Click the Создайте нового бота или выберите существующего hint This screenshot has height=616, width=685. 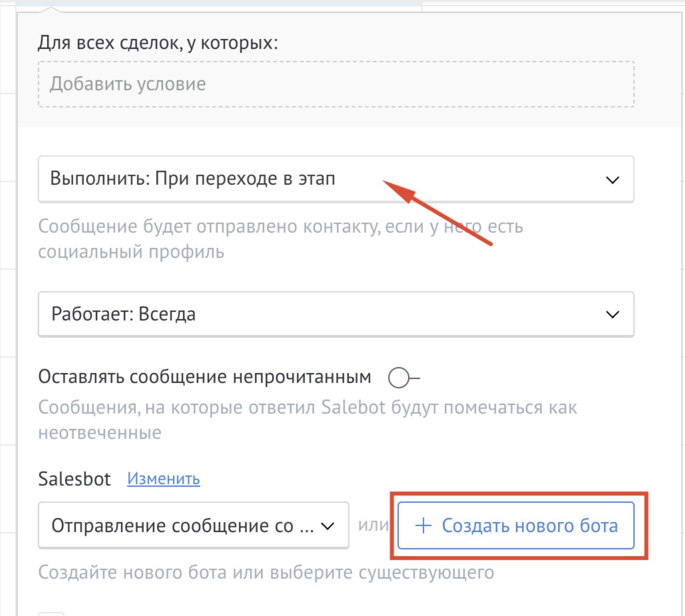click(266, 573)
